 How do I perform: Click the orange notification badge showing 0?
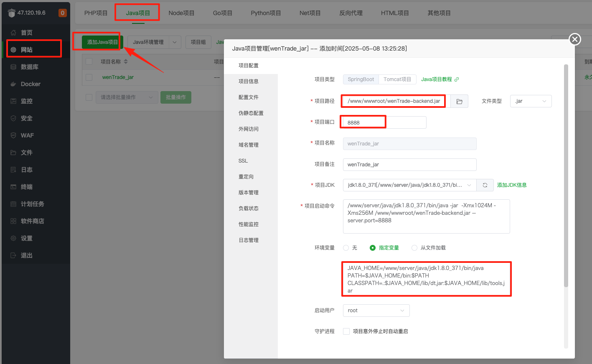[x=62, y=13]
